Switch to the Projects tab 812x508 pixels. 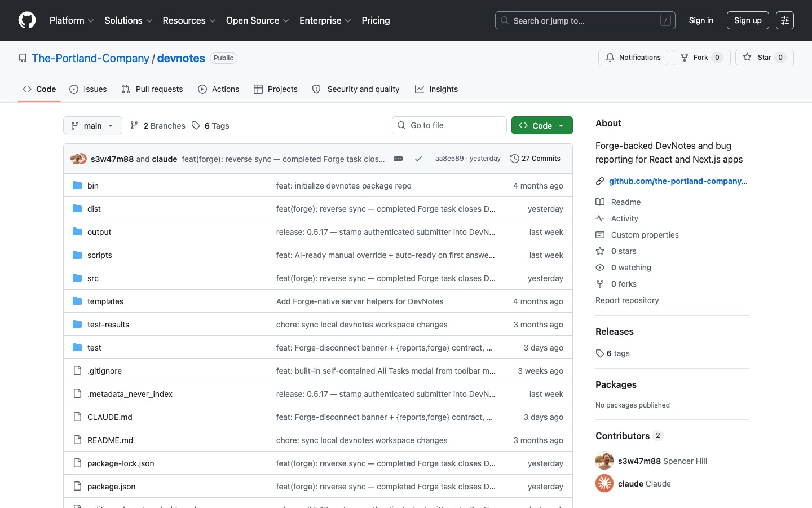(276, 89)
